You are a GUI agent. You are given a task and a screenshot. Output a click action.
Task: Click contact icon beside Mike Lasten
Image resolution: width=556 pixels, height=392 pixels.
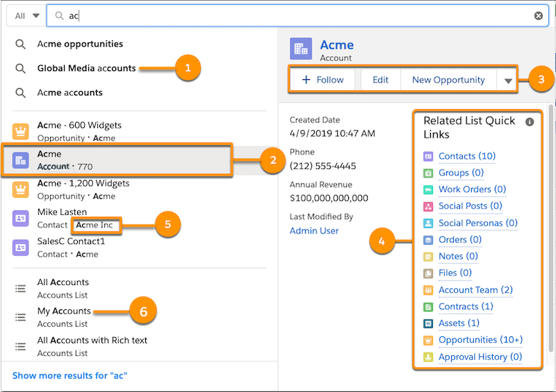click(x=21, y=218)
